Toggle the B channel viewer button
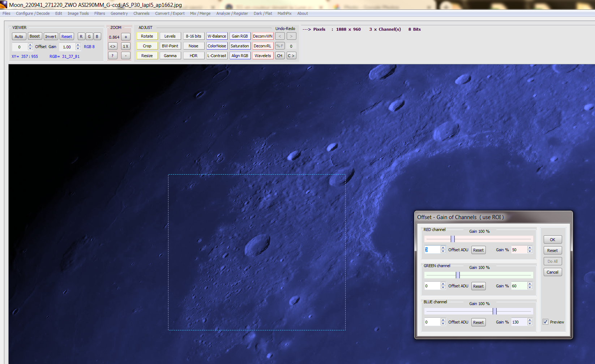 [97, 37]
